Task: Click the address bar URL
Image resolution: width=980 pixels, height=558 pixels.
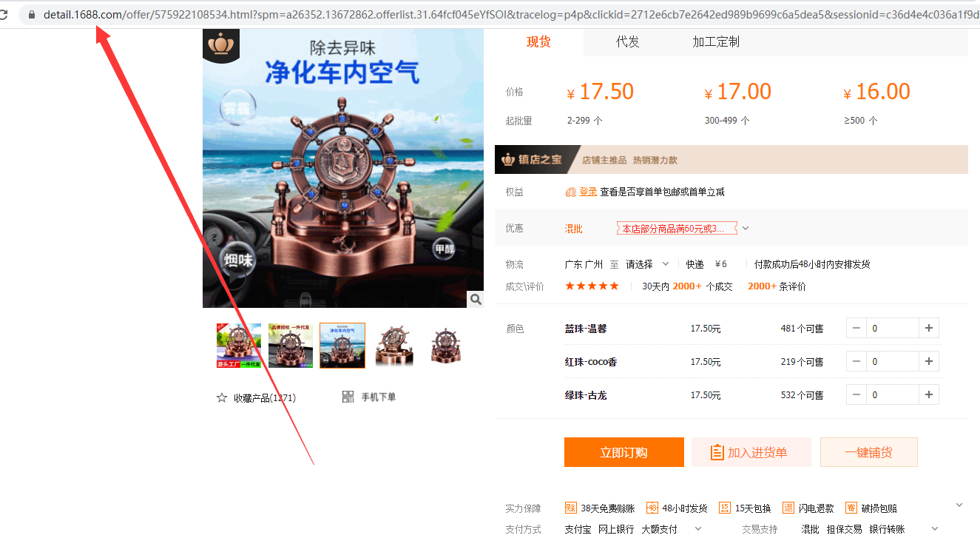Action: 512,14
